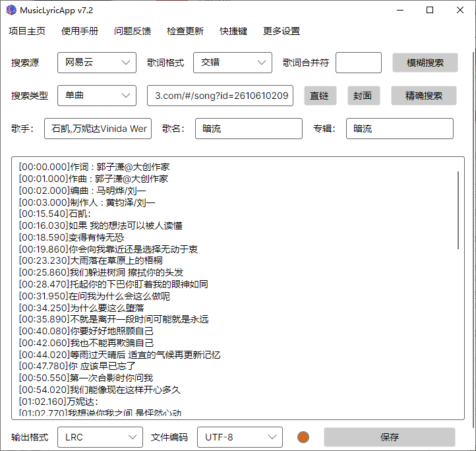Open the 文件编码 UTF-8 dropdown
The height and width of the screenshot is (451, 476).
coord(239,437)
